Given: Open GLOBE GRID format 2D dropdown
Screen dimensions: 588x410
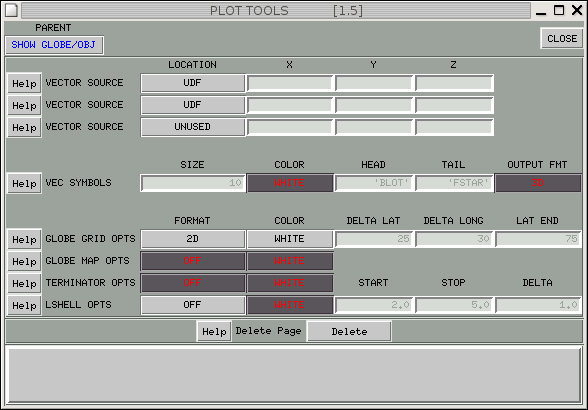Looking at the screenshot, I should click(193, 239).
